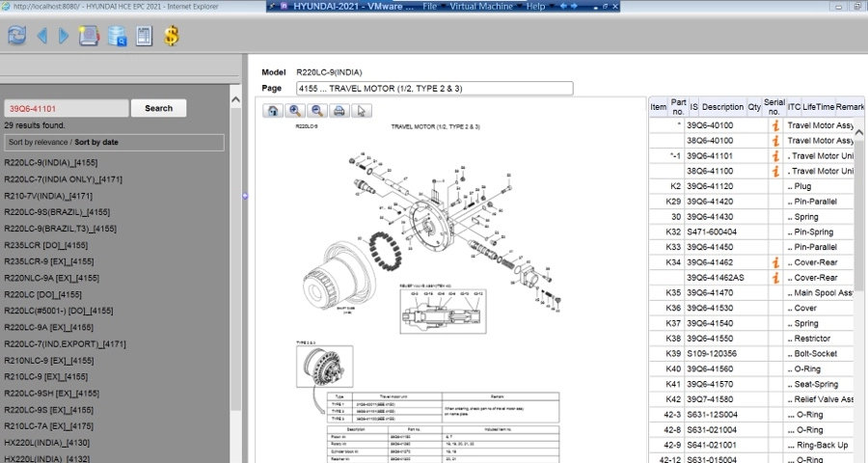Open info icon for part 38Q6-40100
868x463 pixels.
click(775, 141)
